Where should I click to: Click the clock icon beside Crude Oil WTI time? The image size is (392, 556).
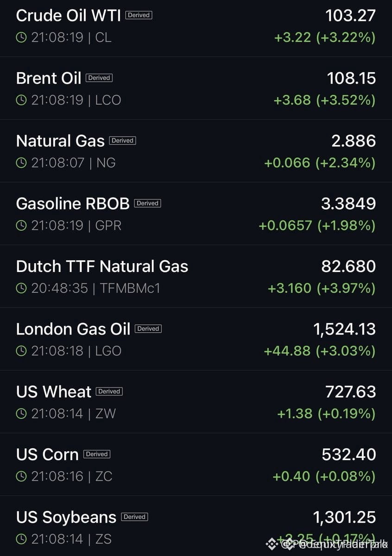click(x=21, y=37)
